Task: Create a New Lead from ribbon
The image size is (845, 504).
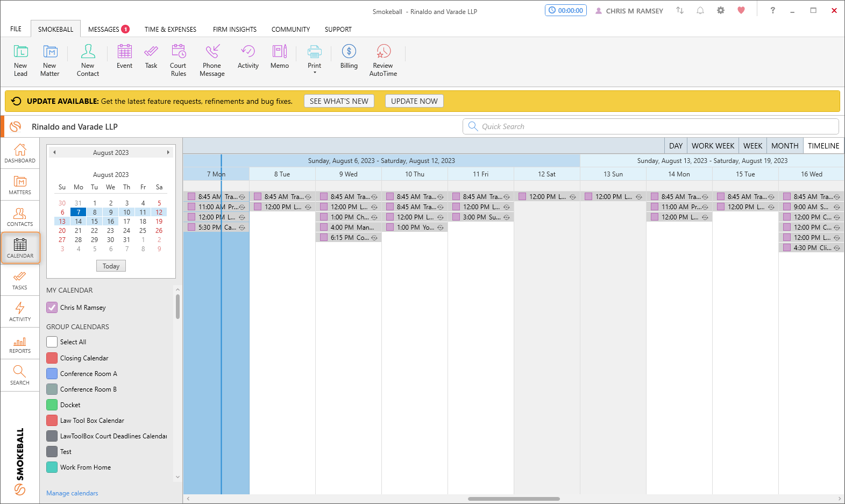Action: pos(20,60)
